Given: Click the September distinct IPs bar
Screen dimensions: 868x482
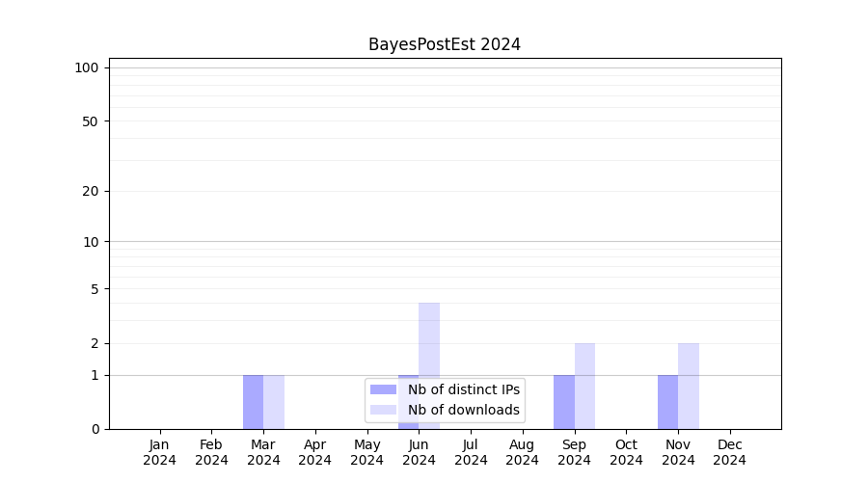Looking at the screenshot, I should click(x=564, y=402).
